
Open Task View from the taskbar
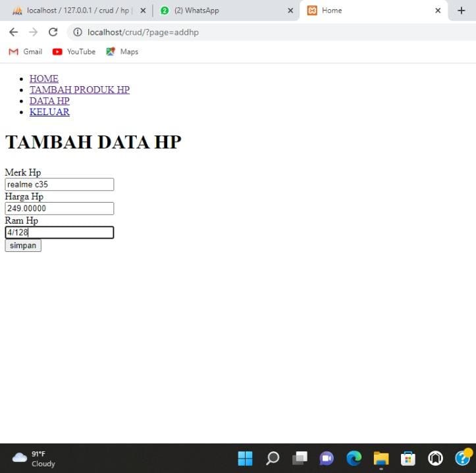pyautogui.click(x=300, y=458)
